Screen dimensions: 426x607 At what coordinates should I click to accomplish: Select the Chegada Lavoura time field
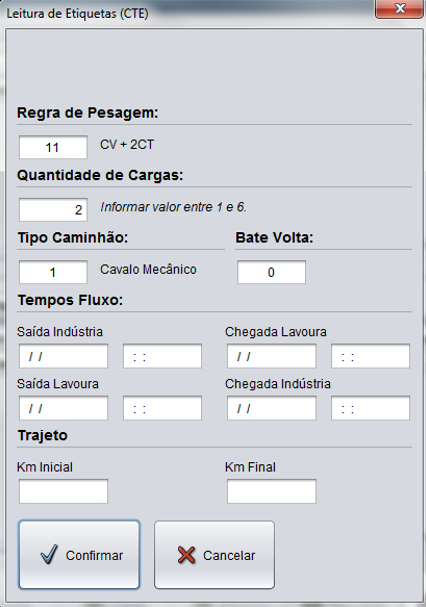[370, 356]
